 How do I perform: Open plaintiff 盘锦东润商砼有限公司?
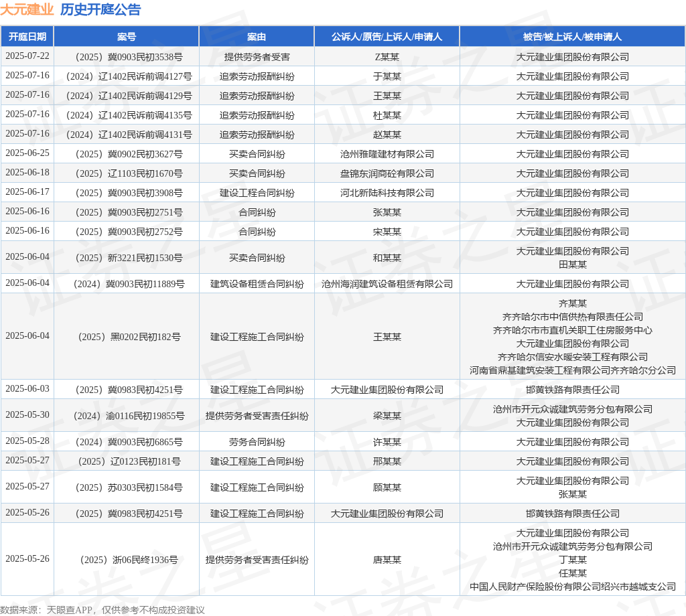(387, 173)
